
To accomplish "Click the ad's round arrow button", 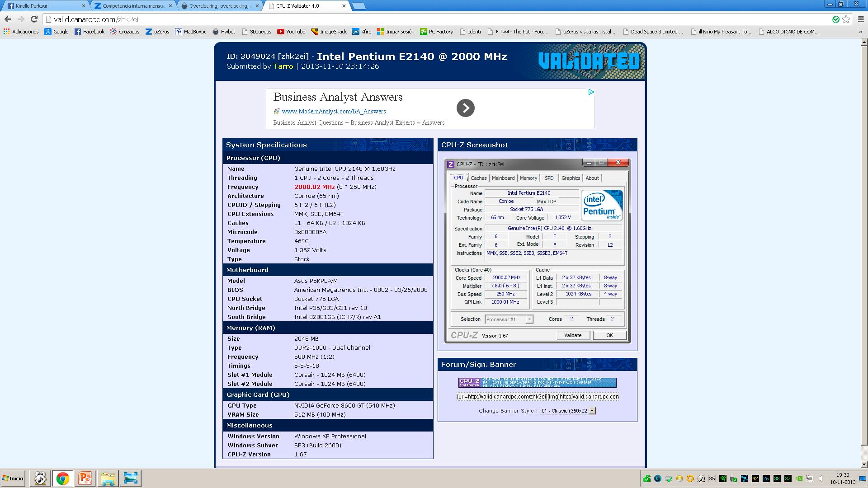I will coord(465,108).
